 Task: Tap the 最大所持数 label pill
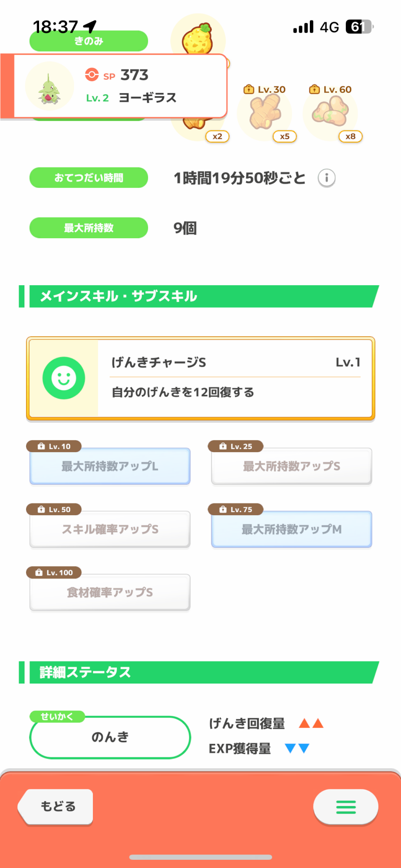89,228
